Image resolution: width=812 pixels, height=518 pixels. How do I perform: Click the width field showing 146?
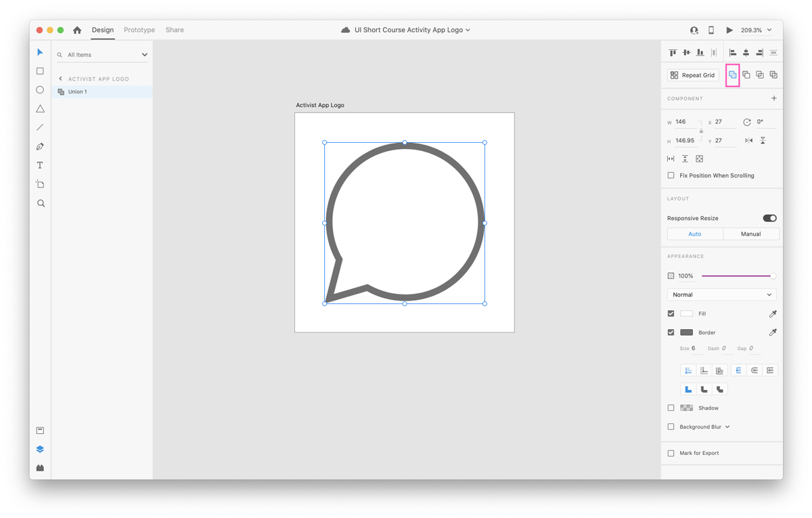(686, 122)
